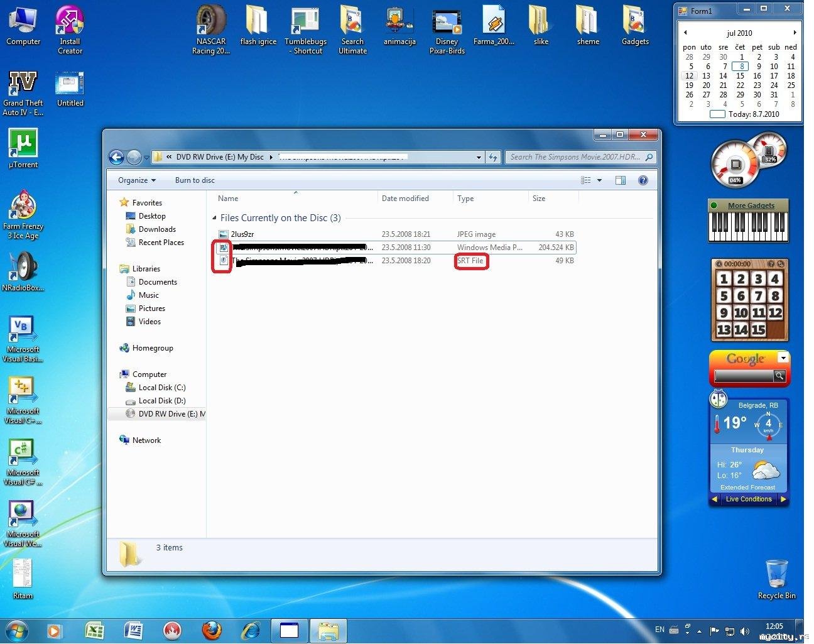
Task: Click the Google gadget search field
Action: (744, 376)
